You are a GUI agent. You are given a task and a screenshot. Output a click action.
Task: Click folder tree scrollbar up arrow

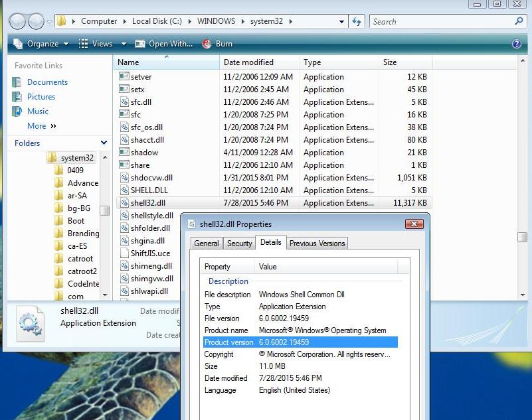coord(105,157)
